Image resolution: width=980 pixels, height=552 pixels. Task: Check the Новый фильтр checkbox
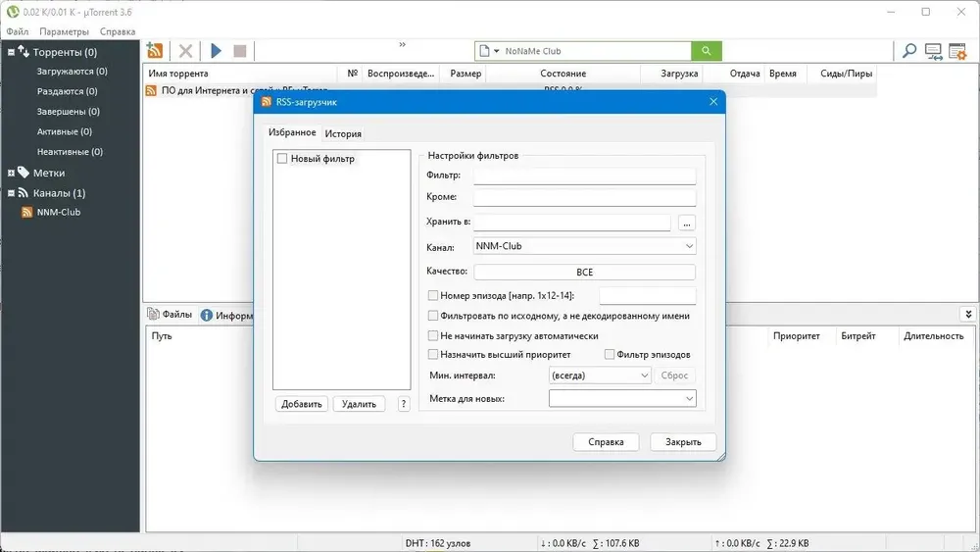point(282,159)
